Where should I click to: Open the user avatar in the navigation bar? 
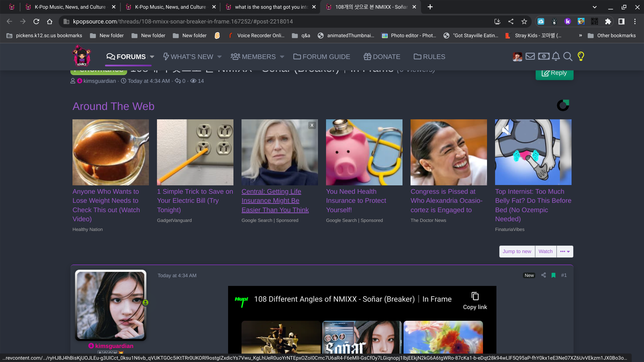[518, 57]
